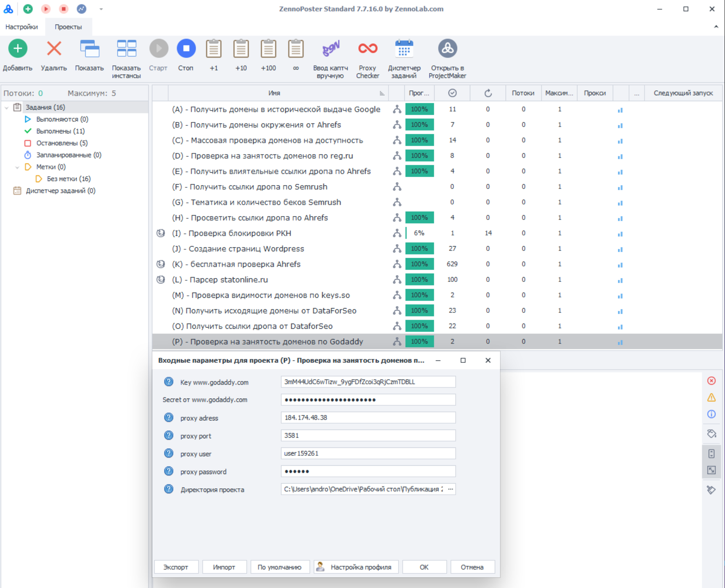This screenshot has height=588, width=725.
Task: Click the Отмена button
Action: (473, 567)
